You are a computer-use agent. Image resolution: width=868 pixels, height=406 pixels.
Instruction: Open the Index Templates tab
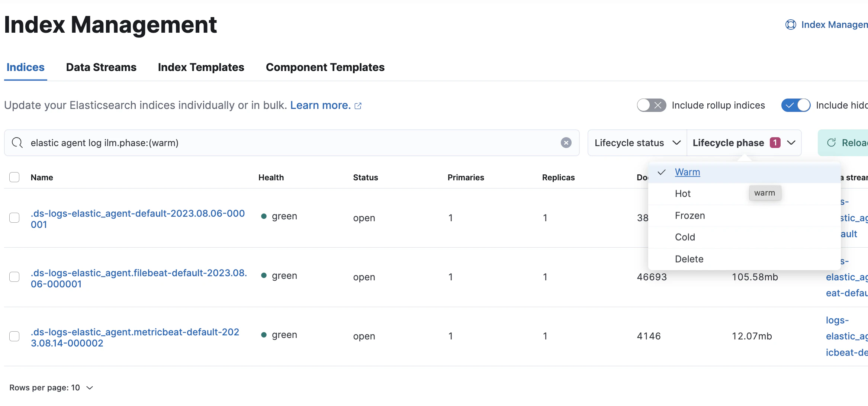[x=201, y=67]
